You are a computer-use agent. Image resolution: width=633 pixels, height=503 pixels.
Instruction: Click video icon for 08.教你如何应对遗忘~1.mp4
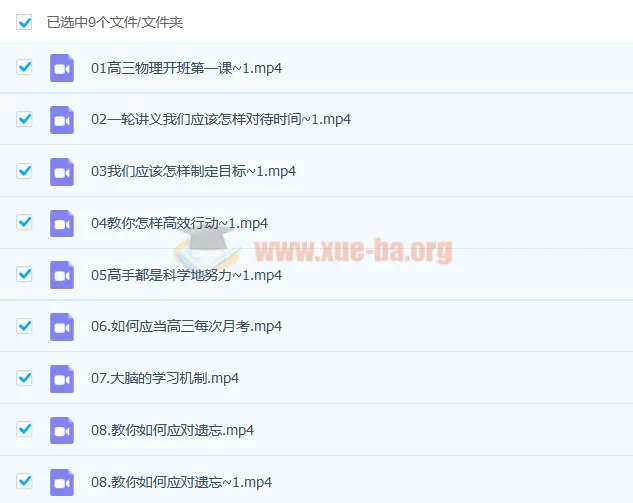pyautogui.click(x=62, y=482)
